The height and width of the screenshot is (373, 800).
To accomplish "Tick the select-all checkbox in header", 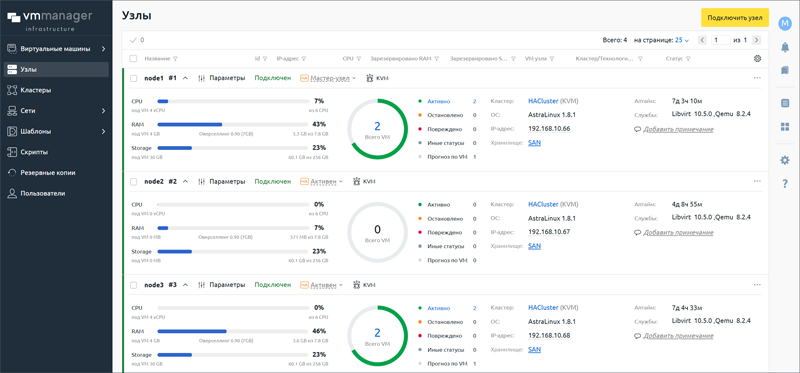I will [x=133, y=59].
